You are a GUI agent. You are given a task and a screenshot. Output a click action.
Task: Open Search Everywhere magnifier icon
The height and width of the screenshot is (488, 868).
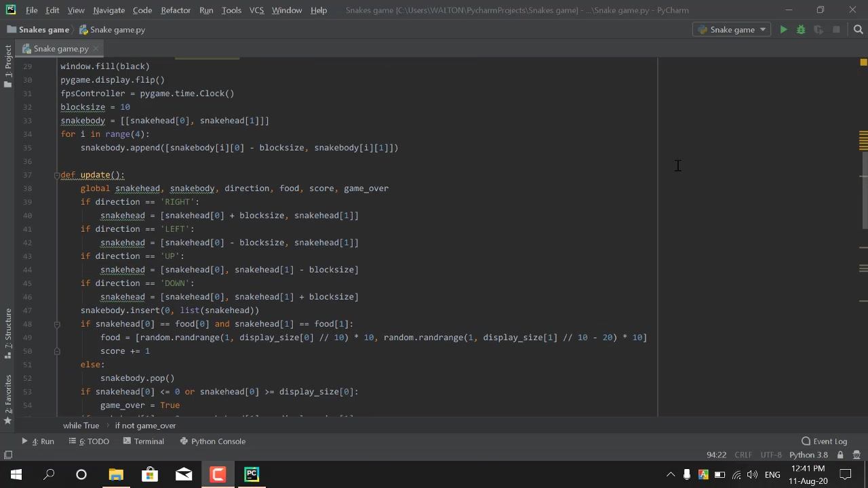tap(858, 30)
